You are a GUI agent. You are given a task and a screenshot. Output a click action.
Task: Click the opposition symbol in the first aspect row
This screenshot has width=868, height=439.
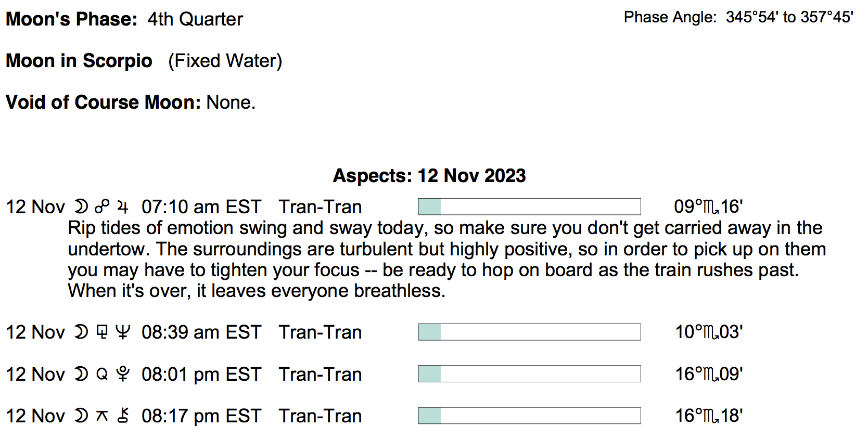[102, 207]
